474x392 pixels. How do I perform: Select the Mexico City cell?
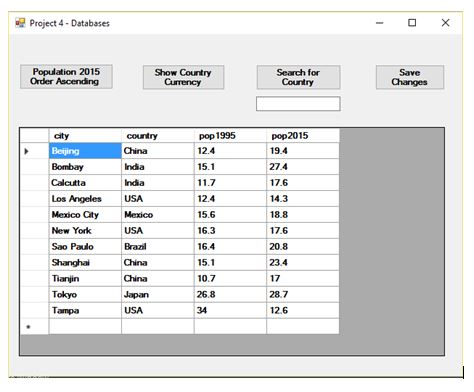click(85, 215)
